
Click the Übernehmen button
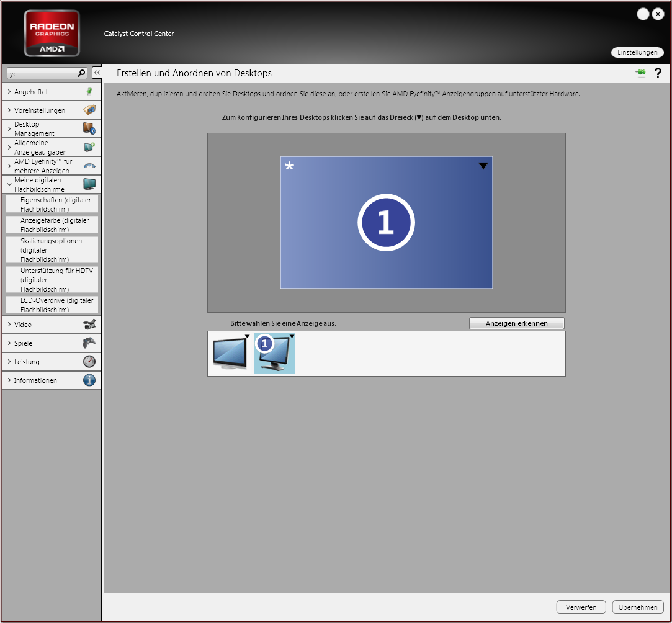pyautogui.click(x=638, y=607)
